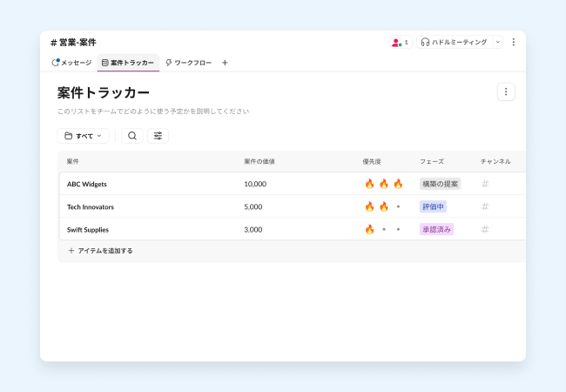The image size is (566, 392).
Task: Click the list description placeholder text
Action: (x=153, y=112)
